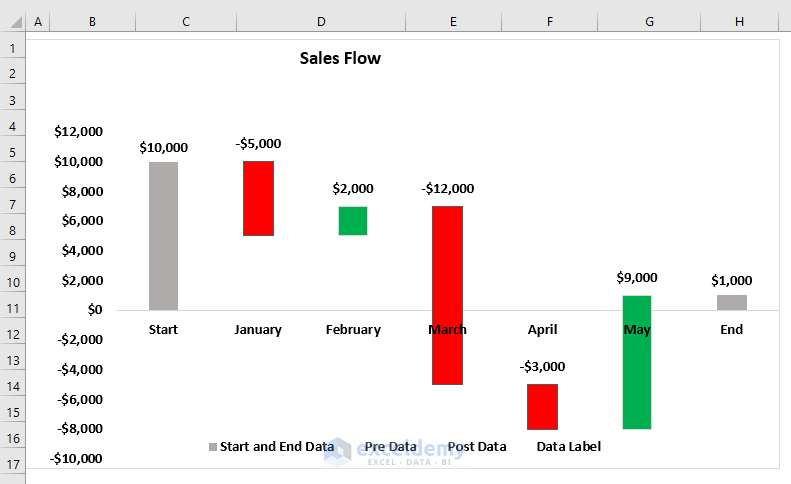This screenshot has width=791, height=484.
Task: Click the -$12,000 data label
Action: click(x=448, y=188)
